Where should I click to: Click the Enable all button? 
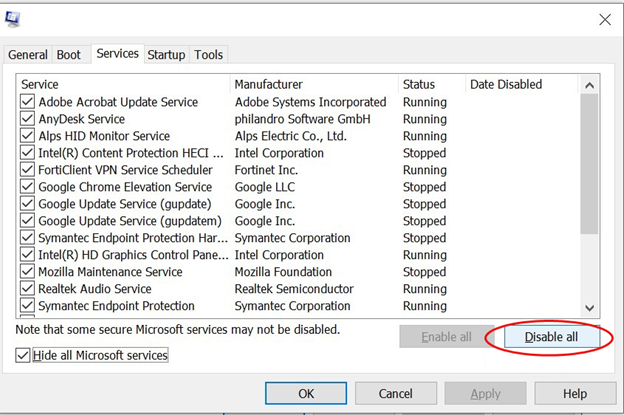446,337
